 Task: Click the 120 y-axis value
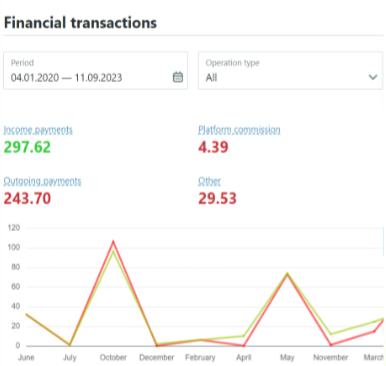click(x=14, y=228)
